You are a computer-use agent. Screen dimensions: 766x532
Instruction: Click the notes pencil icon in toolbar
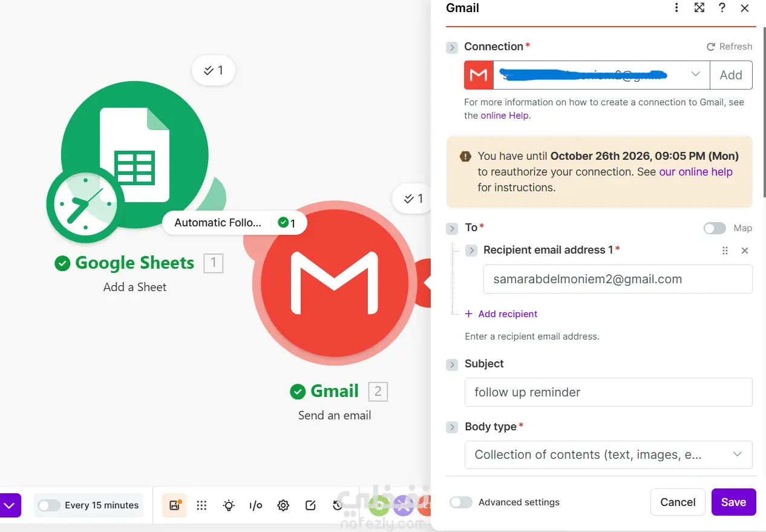310,505
